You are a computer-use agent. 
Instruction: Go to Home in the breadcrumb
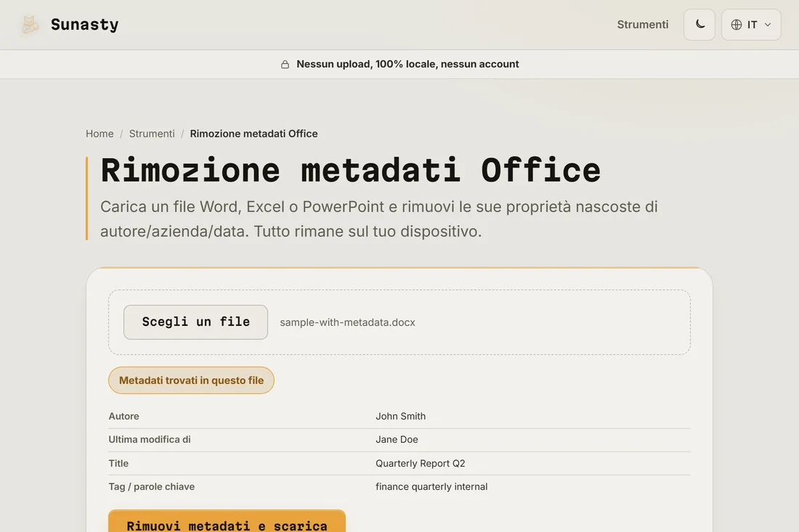tap(100, 134)
